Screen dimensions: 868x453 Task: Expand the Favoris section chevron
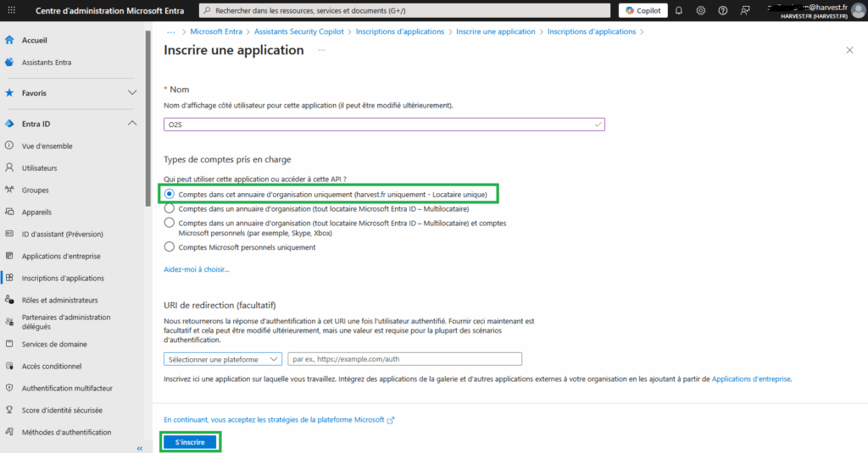(131, 92)
